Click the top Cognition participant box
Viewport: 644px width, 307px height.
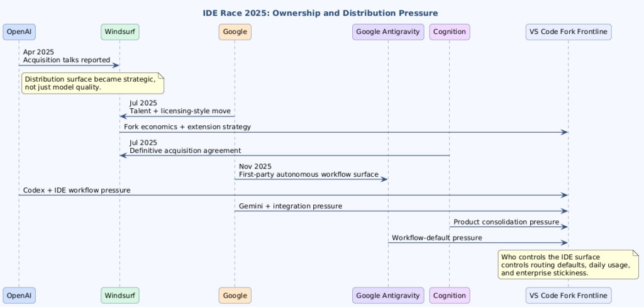(x=449, y=31)
